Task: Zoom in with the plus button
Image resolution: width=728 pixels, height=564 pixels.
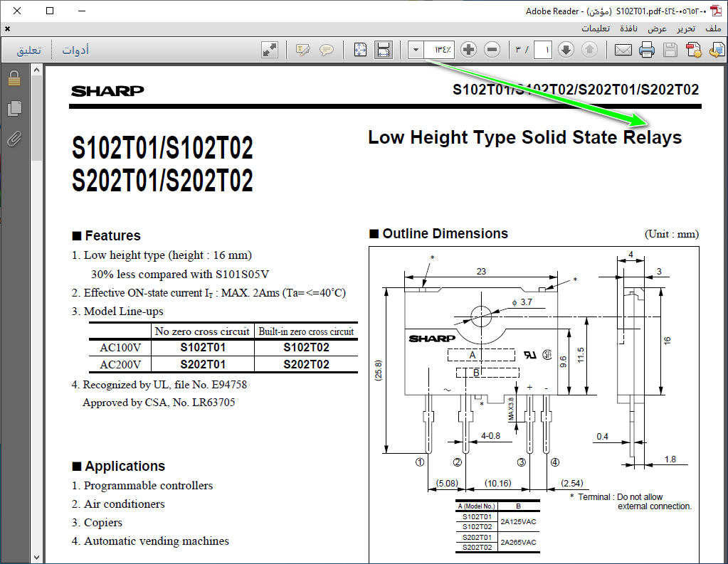Action: (468, 50)
